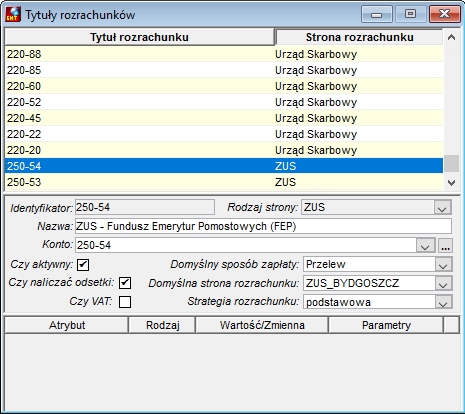Enable the Czy VAT checkbox

[125, 302]
